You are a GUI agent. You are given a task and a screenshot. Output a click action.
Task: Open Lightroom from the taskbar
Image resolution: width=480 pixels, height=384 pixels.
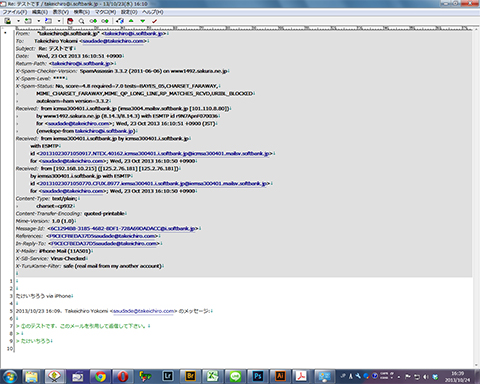[168, 377]
